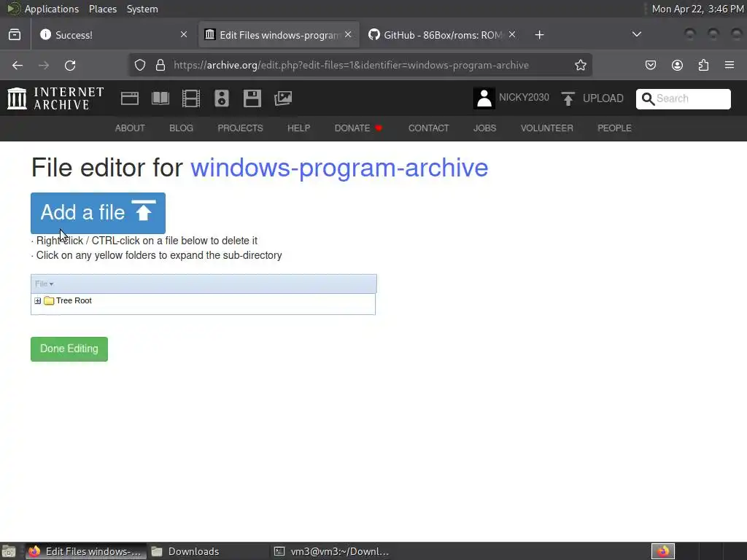Click the Firefox workspace icon at bottom right
Viewport: 747px width, 560px height.
[x=662, y=551]
